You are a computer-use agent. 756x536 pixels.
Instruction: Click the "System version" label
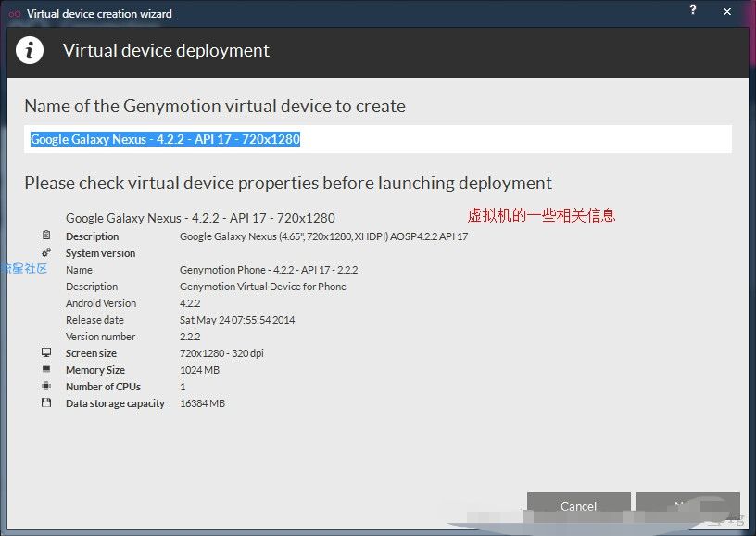click(x=100, y=253)
